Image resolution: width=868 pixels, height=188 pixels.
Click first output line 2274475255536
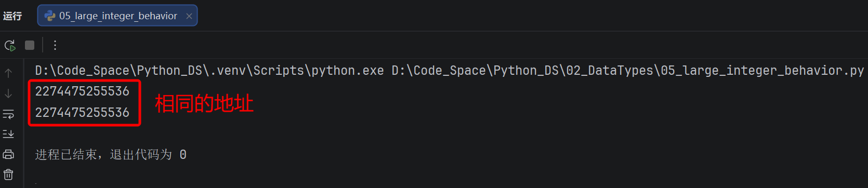82,91
